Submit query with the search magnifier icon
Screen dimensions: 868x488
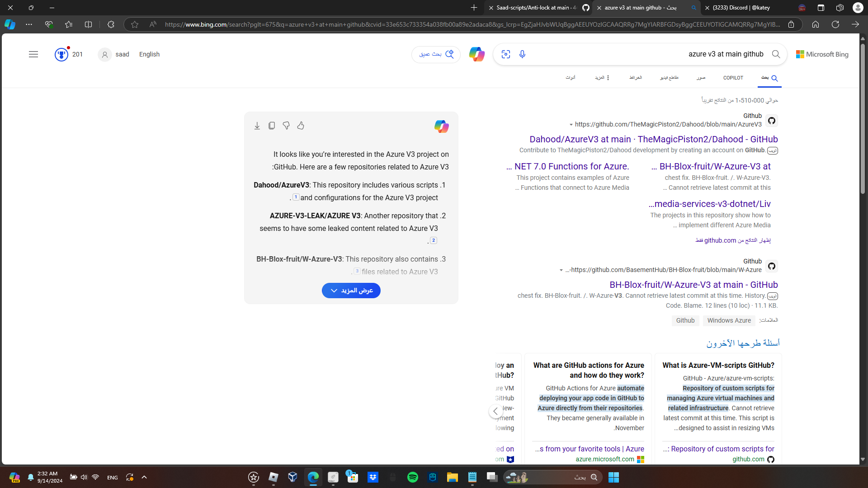[x=776, y=54]
